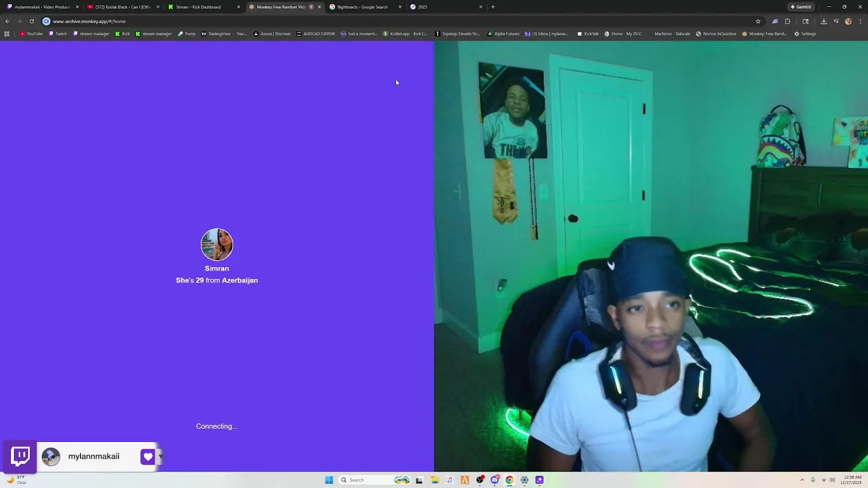Click mylannmakaii avatar in overlay
The width and height of the screenshot is (868, 488).
[x=51, y=457]
